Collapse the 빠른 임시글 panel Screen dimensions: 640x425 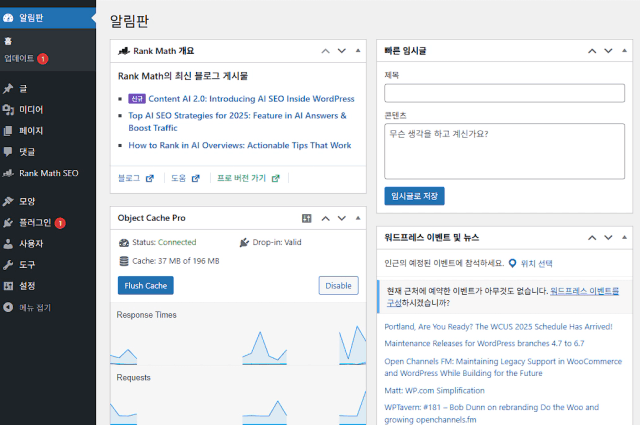[624, 51]
